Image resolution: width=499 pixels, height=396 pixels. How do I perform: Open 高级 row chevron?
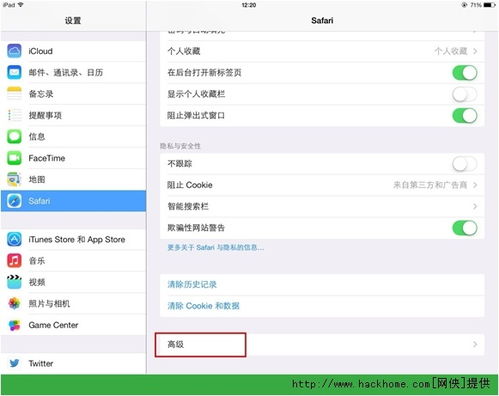click(x=475, y=344)
